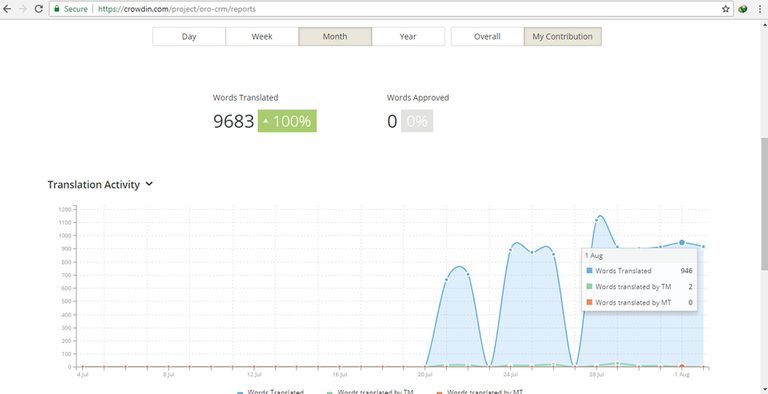Viewport: 768px width, 394px height.
Task: Click the orange Words translated by MT swatch
Action: (589, 303)
